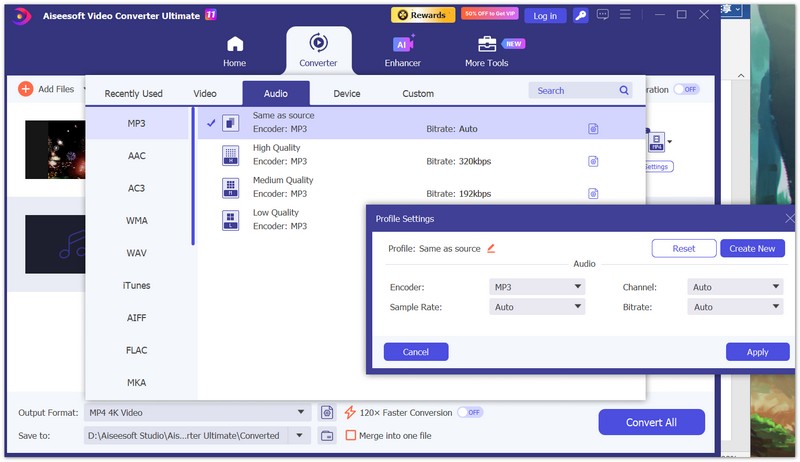This screenshot has width=800, height=462.
Task: Click the Add Files plus icon
Action: pyautogui.click(x=26, y=89)
